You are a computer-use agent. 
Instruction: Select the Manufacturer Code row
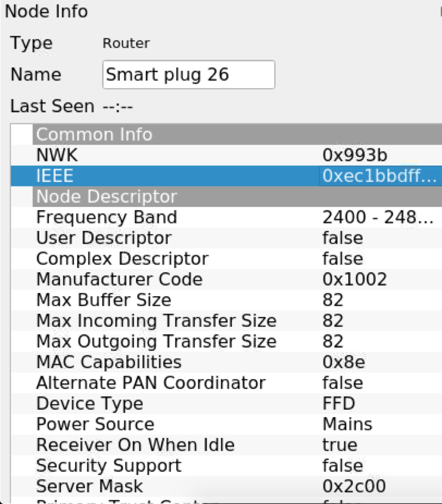tap(156, 279)
